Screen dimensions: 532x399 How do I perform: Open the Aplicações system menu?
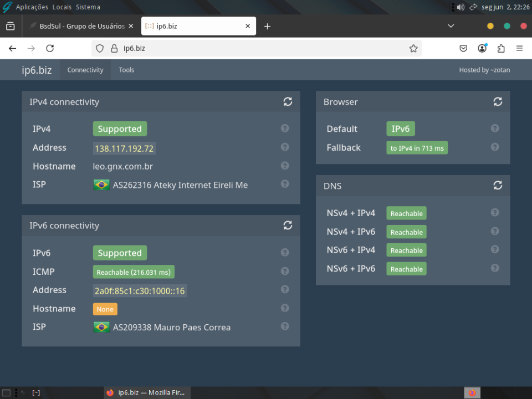[32, 7]
